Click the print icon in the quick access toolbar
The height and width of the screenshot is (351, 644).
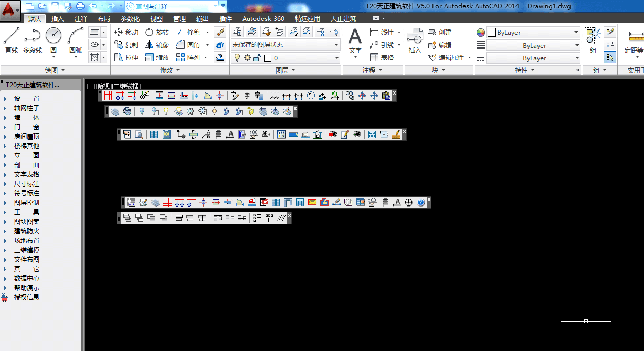click(x=80, y=6)
